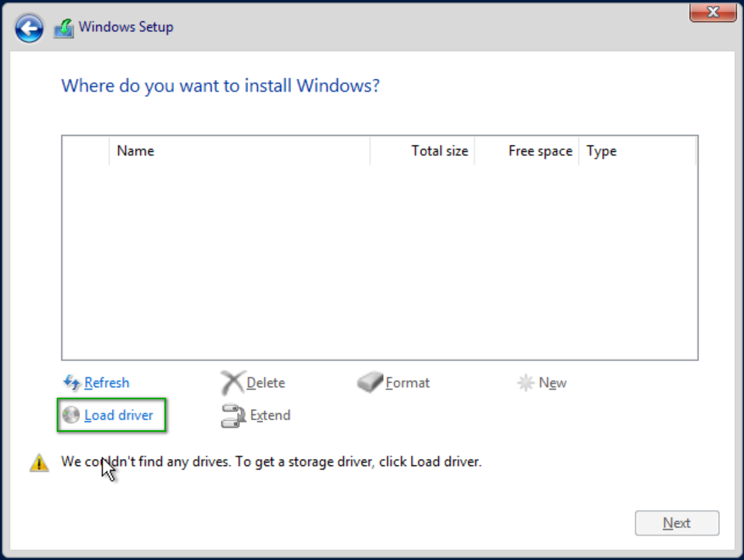
Task: Click the yellow warning triangle icon
Action: pos(39,463)
